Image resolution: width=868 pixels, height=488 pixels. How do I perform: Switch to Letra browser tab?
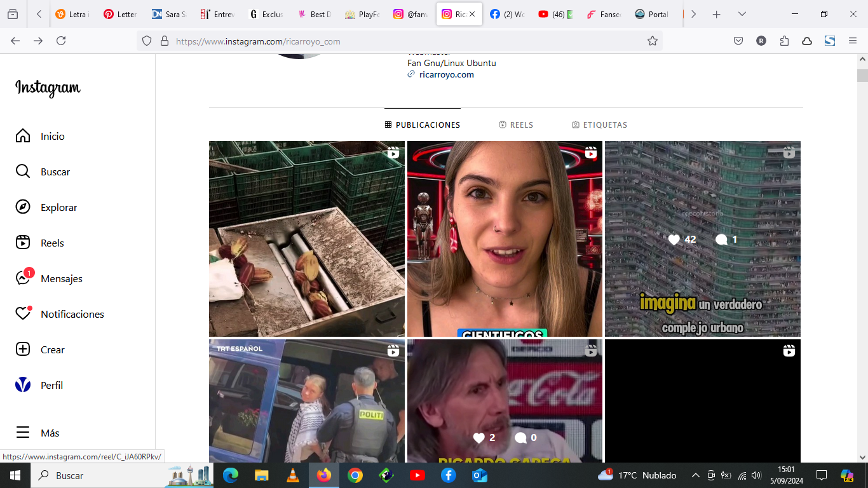pos(72,14)
